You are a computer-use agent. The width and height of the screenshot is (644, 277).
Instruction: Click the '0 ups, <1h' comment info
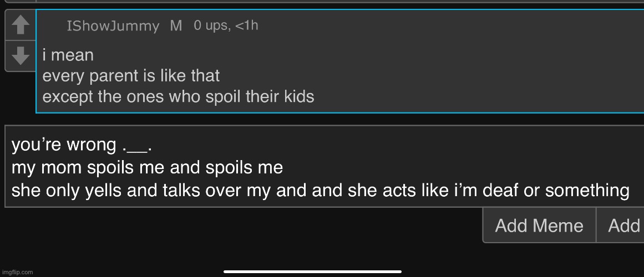click(226, 25)
